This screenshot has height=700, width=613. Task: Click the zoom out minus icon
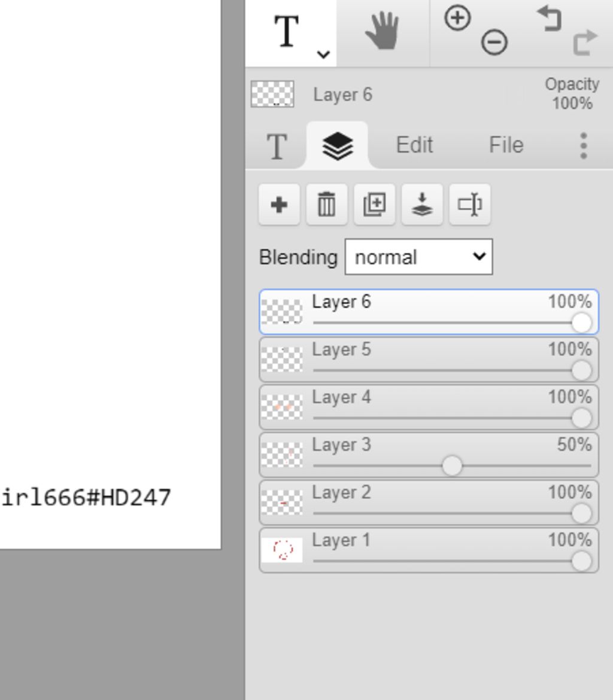(x=494, y=43)
